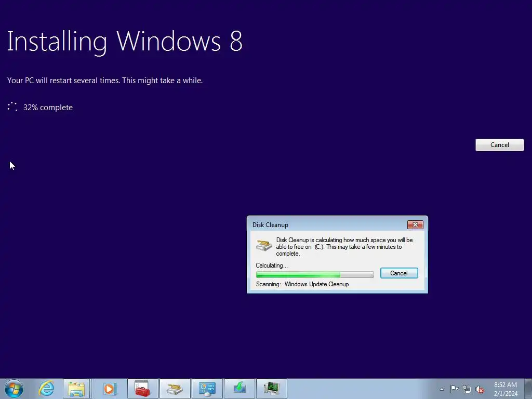Click the '32% complete' status text

click(x=48, y=108)
